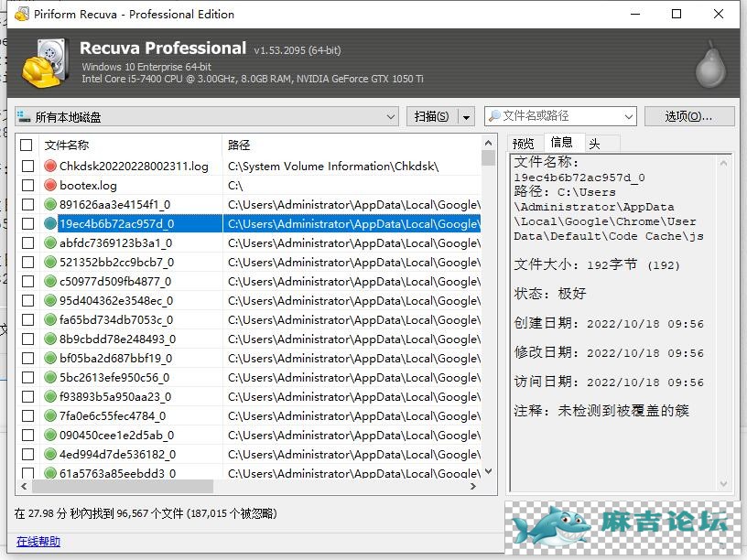Click the status dot for 19ec4b6b72ac957d_0

[x=50, y=223]
